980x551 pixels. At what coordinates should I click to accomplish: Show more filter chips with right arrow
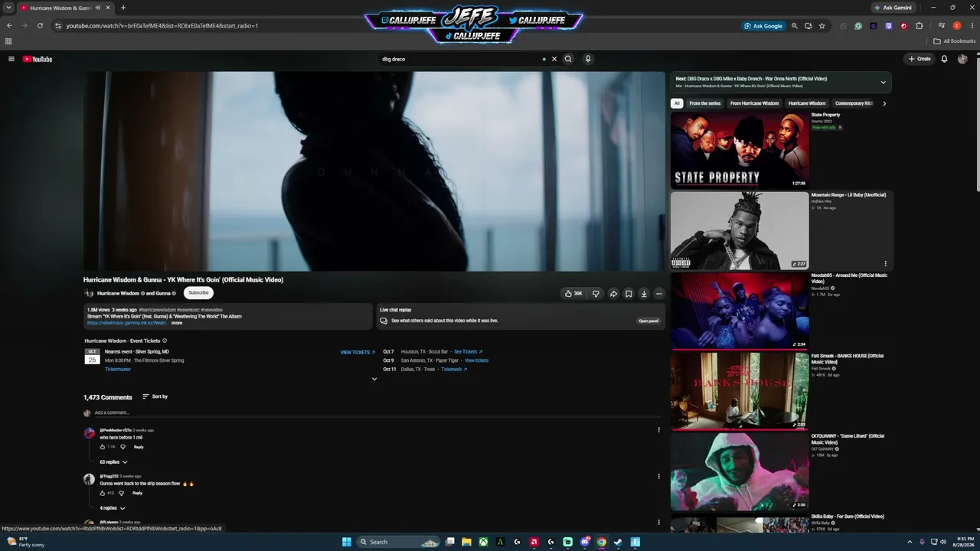click(x=884, y=103)
